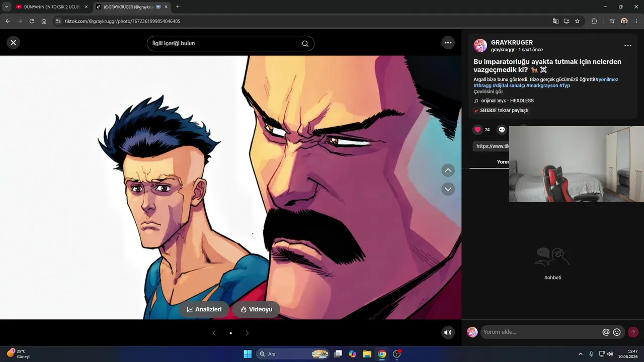Go back to the previous page
Viewport: 644px width, 362px height.
(8, 21)
